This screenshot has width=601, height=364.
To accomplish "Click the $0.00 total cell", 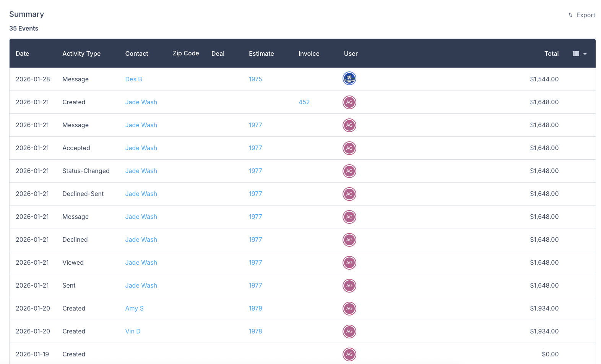I will [x=550, y=354].
